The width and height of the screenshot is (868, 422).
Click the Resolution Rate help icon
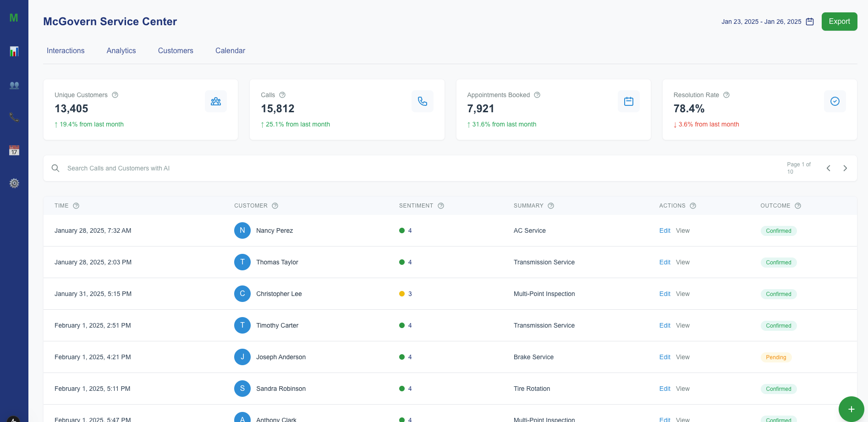click(x=726, y=95)
